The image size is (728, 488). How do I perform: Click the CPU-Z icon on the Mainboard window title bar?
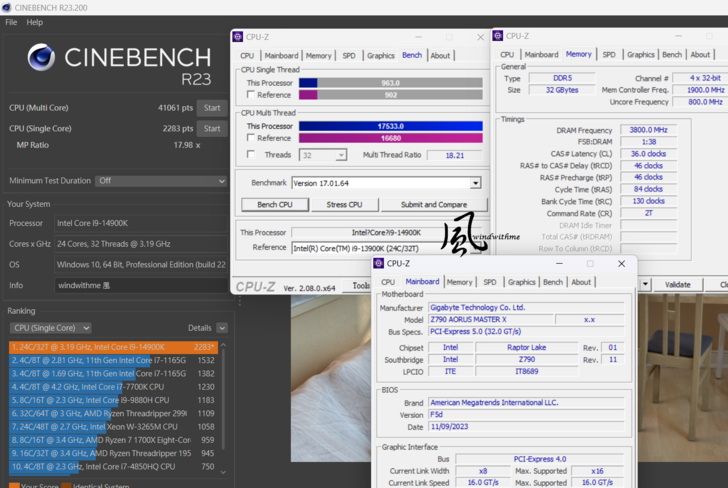point(379,264)
